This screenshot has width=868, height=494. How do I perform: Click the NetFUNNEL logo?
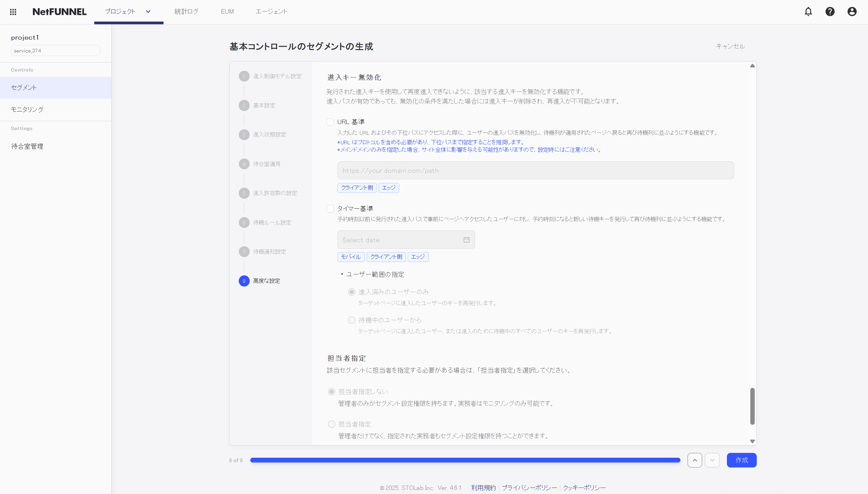pos(59,11)
